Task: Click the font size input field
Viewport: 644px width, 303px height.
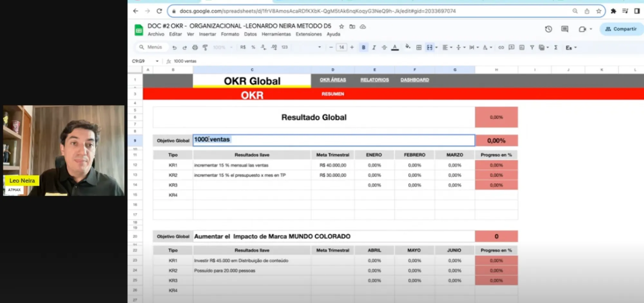Action: (x=341, y=47)
